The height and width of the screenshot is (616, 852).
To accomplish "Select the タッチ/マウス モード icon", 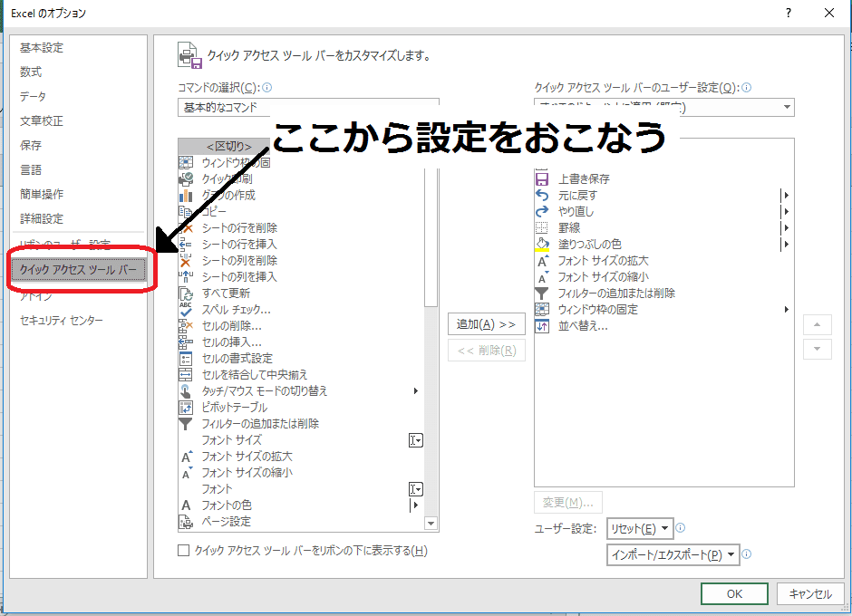I will (186, 391).
